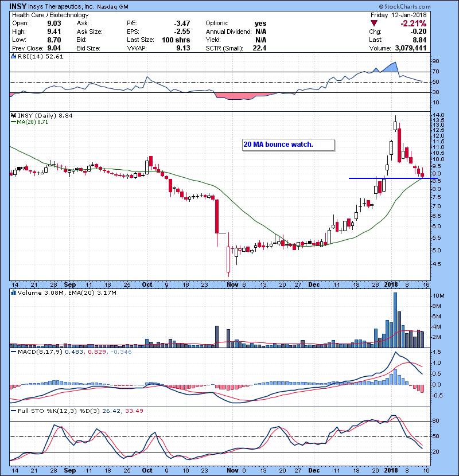Click the tallest volume bar near 10M

click(395, 320)
